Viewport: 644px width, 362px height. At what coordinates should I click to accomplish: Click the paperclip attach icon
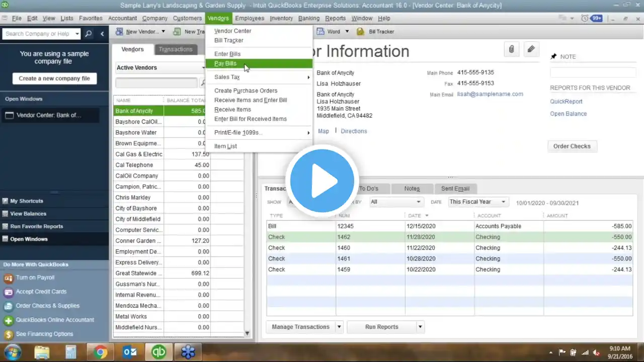pyautogui.click(x=512, y=49)
